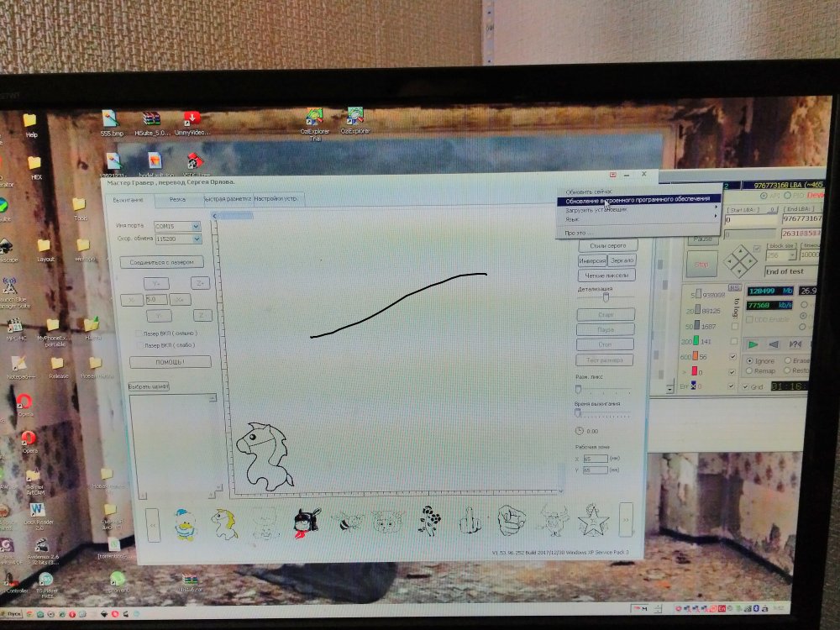Image resolution: width=840 pixels, height=630 pixels.
Task: Choose the star sample image thumbnail
Action: pos(594,519)
